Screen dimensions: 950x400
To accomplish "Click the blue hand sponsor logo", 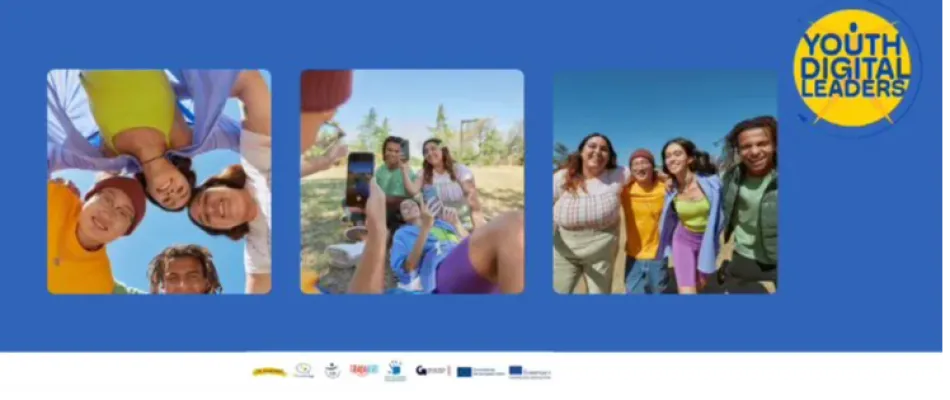I will [x=395, y=371].
